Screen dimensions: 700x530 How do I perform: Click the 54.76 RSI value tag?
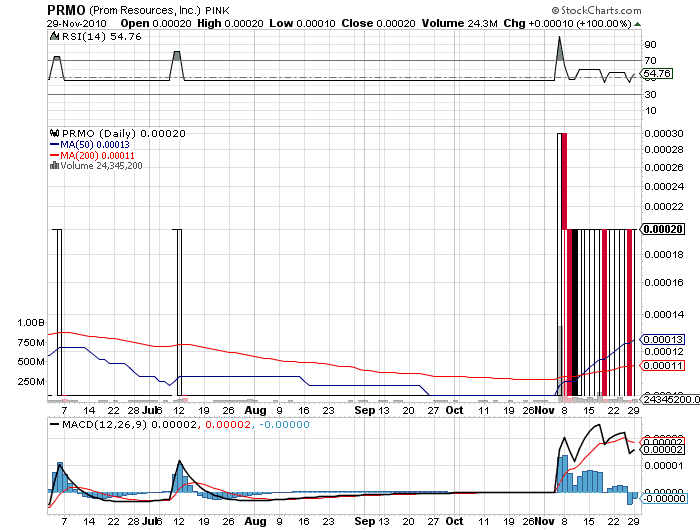657,73
